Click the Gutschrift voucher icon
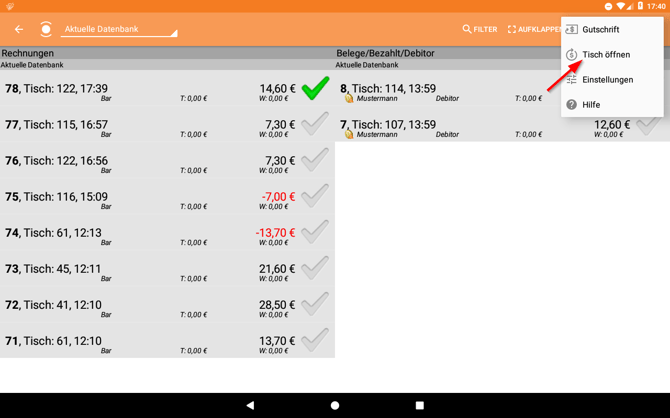The image size is (670, 418). point(572,29)
